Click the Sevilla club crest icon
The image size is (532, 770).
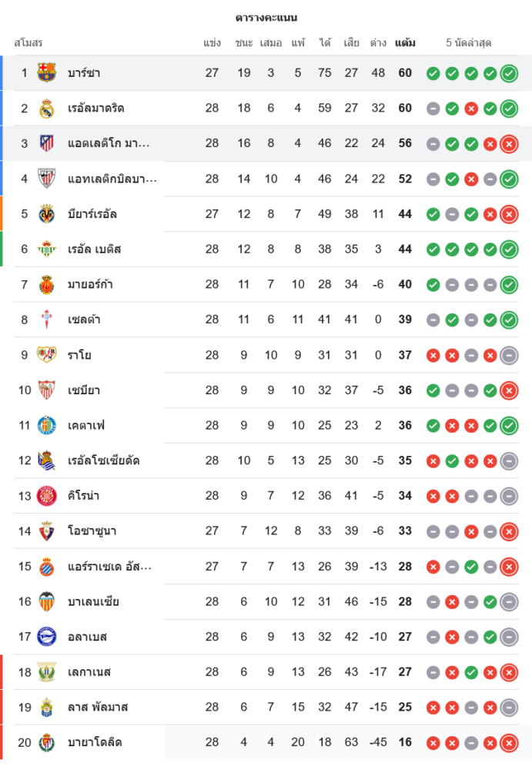[47, 390]
